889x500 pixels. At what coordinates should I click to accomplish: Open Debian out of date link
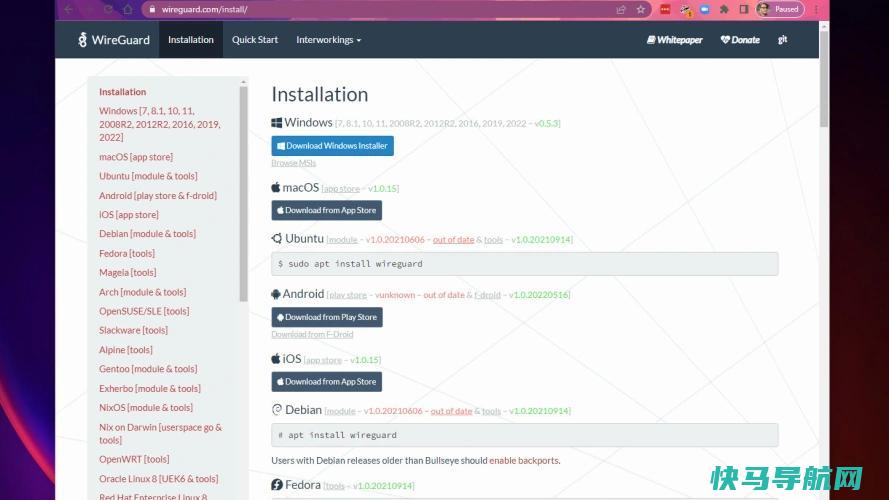coord(451,411)
